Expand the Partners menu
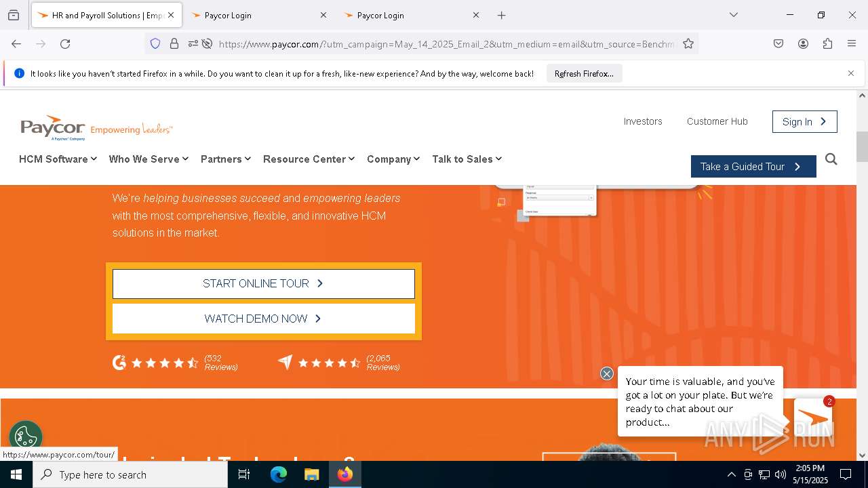868x488 pixels. (226, 159)
